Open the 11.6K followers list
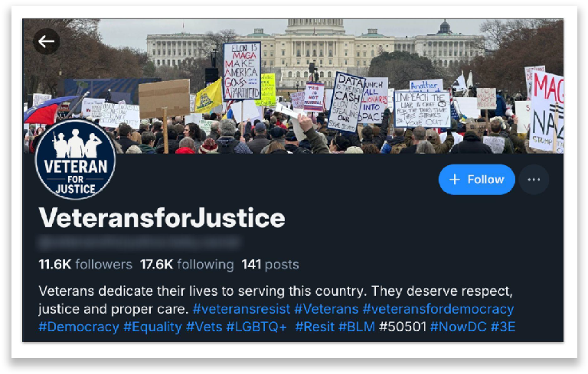 click(86, 265)
